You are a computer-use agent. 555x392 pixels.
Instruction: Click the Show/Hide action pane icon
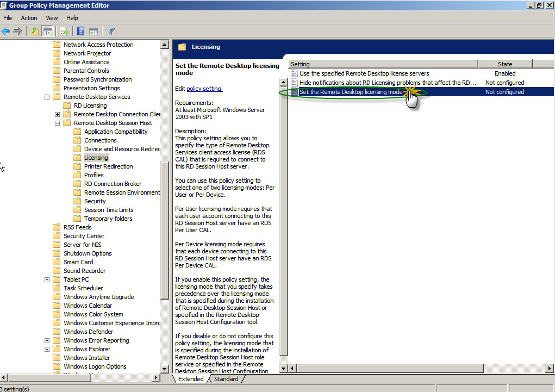93,32
